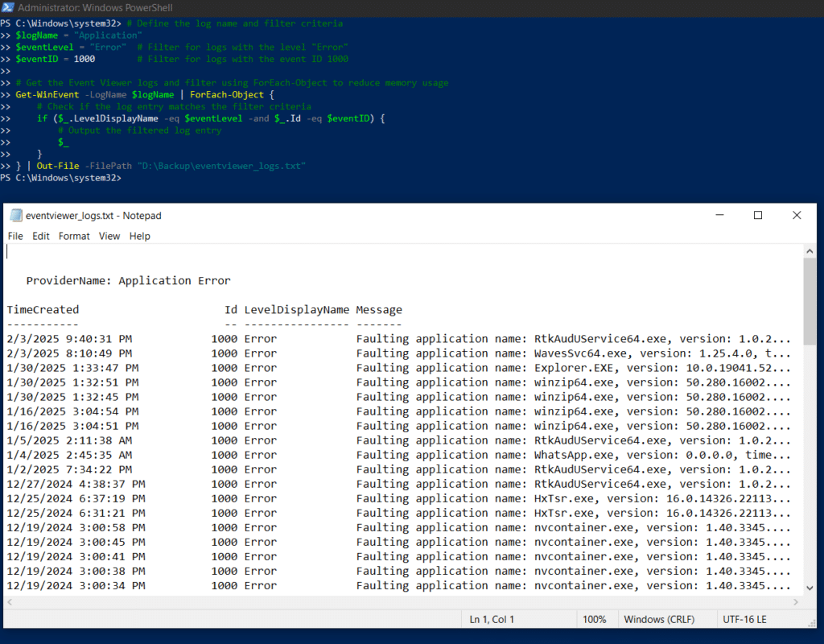Viewport: 824px width, 644px height.
Task: Click the Get-WinEvent command in PowerShell
Action: pyautogui.click(x=47, y=95)
